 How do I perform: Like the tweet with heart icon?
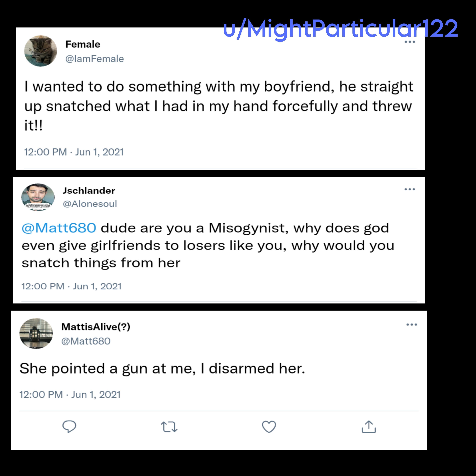pos(269,427)
